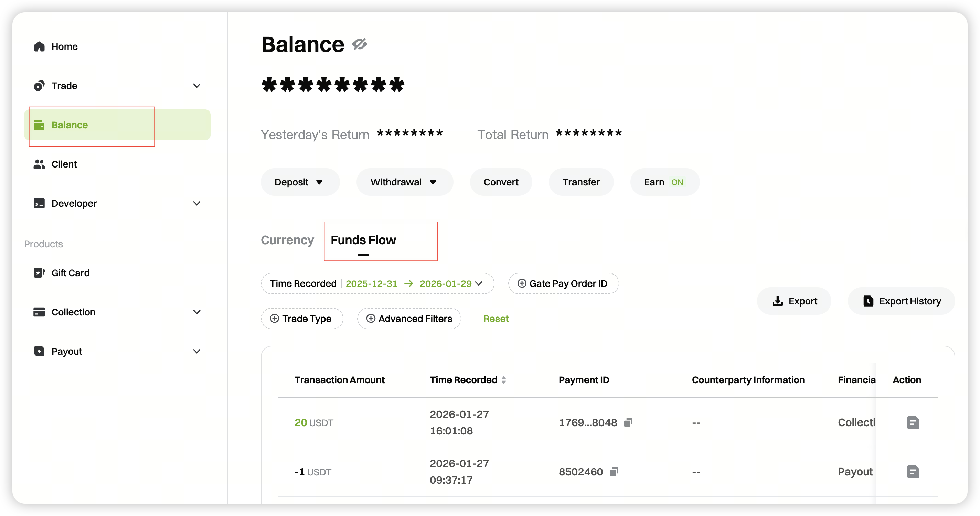This screenshot has height=516, width=980.
Task: Switch to the Currency tab
Action: (x=287, y=240)
